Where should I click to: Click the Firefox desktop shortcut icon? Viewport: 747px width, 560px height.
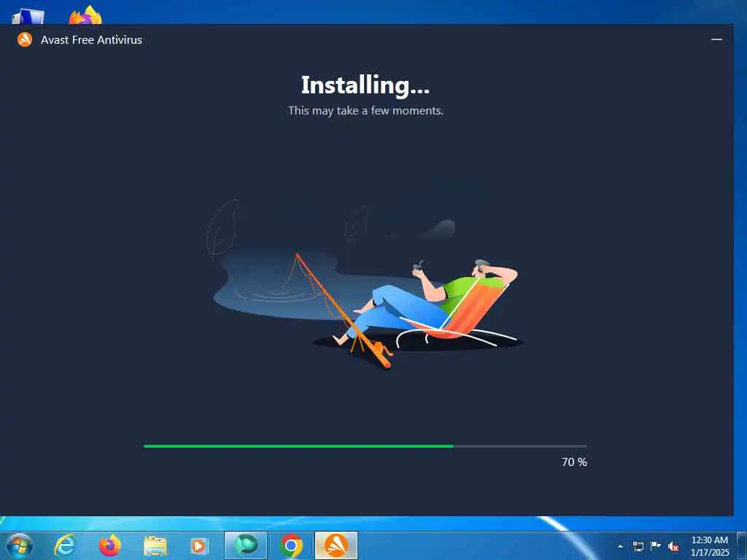pos(86,15)
